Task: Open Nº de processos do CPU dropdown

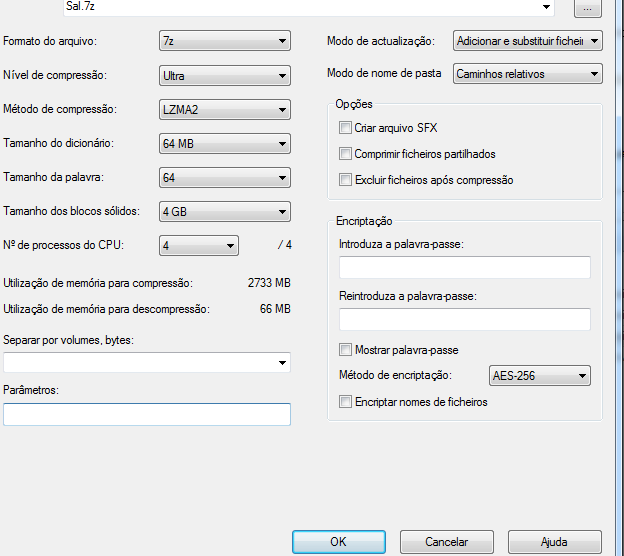Action: (x=199, y=246)
